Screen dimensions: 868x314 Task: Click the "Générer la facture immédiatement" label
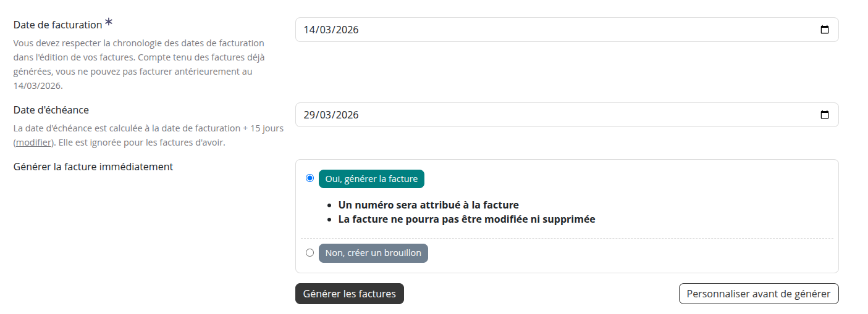[x=93, y=167]
